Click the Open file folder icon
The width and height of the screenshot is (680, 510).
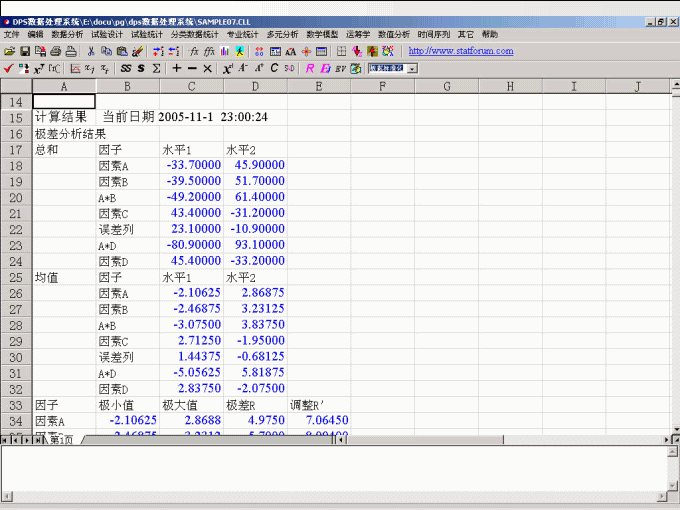pos(10,51)
